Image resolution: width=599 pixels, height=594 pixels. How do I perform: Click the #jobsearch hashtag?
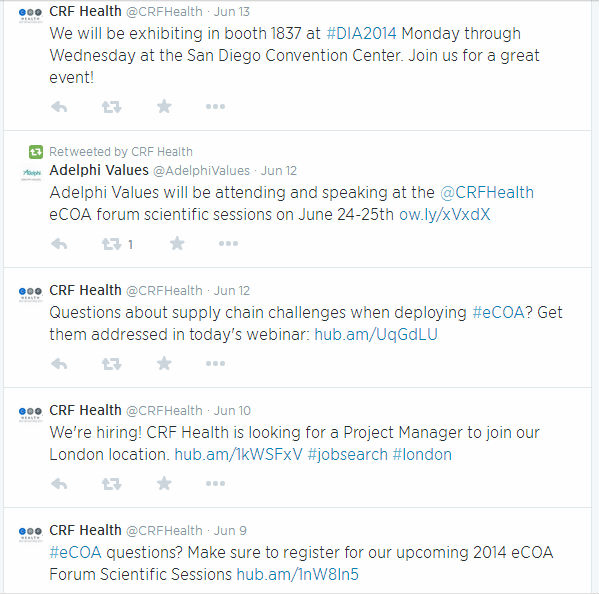pyautogui.click(x=348, y=455)
